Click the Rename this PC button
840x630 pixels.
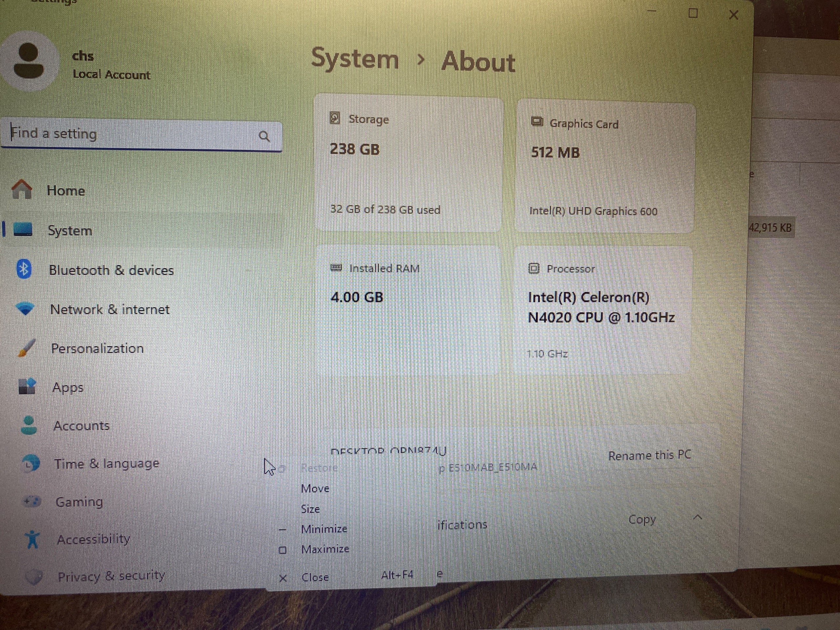pos(649,455)
